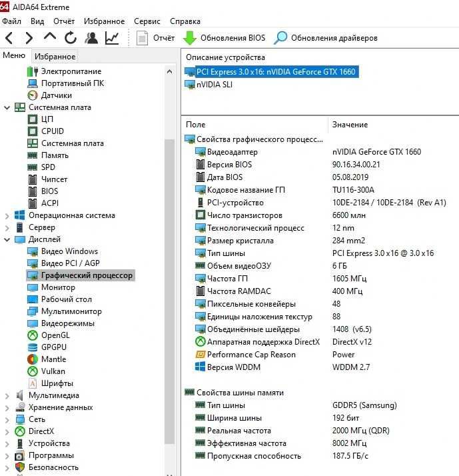Viewport: 459px width, 476px height.
Task: Open the Программы tree item
Action: pyautogui.click(x=45, y=455)
